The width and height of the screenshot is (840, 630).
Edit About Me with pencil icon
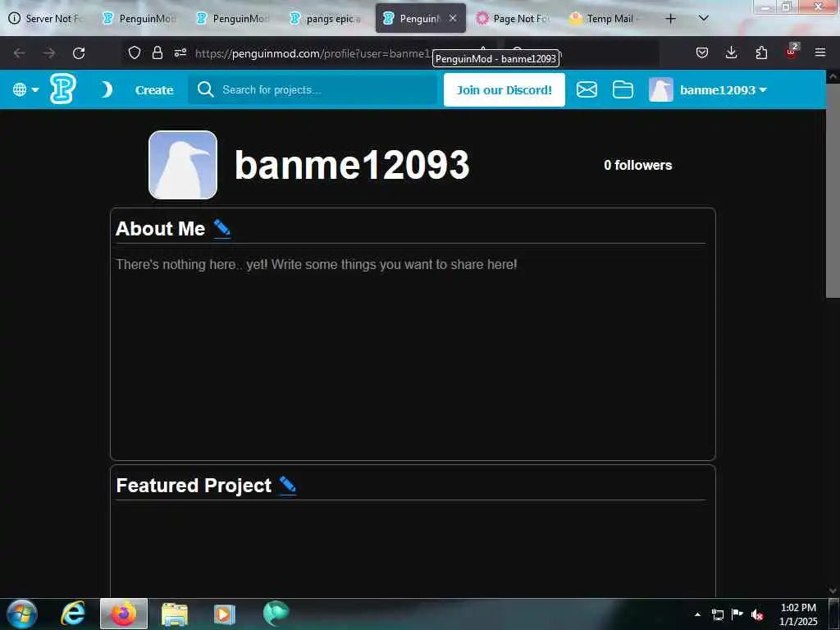(x=221, y=228)
